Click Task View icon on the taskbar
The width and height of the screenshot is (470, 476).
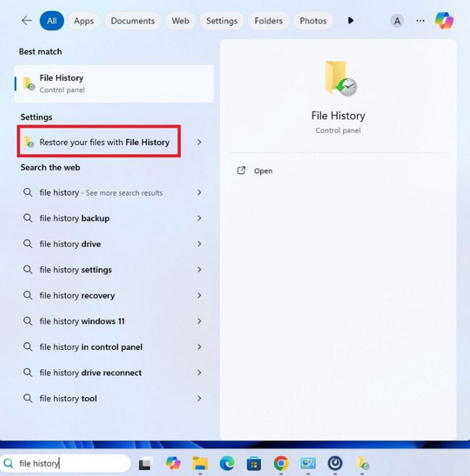coord(146,463)
